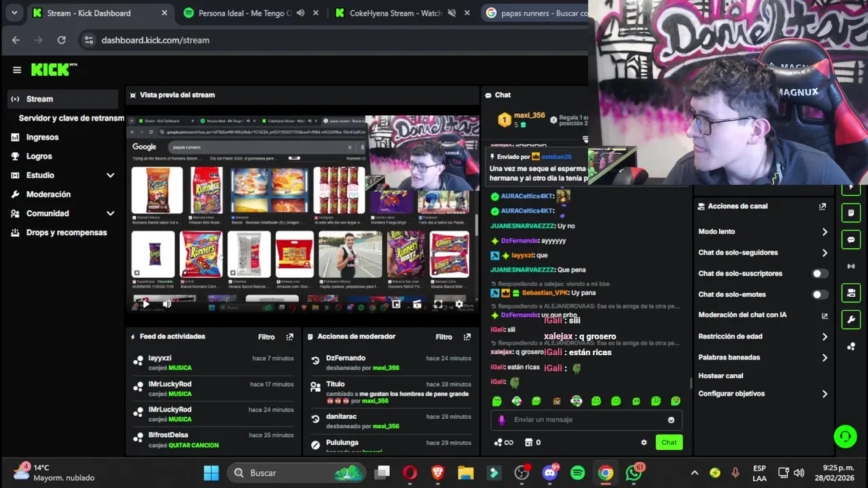Viewport: 868px width, 488px height.
Task: Open Windows Start menu
Action: click(212, 473)
